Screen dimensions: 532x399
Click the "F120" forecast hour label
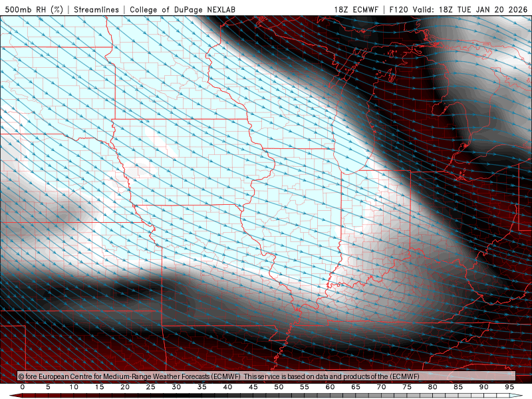coord(398,9)
